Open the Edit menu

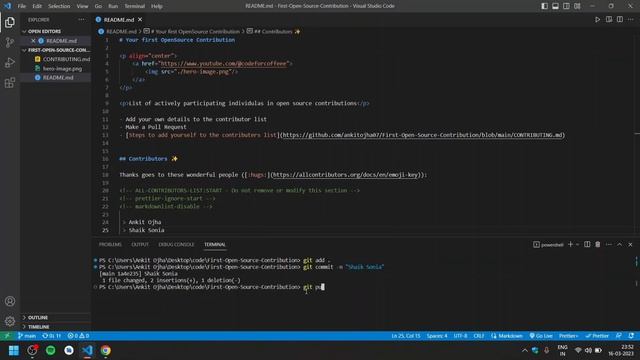(37, 6)
